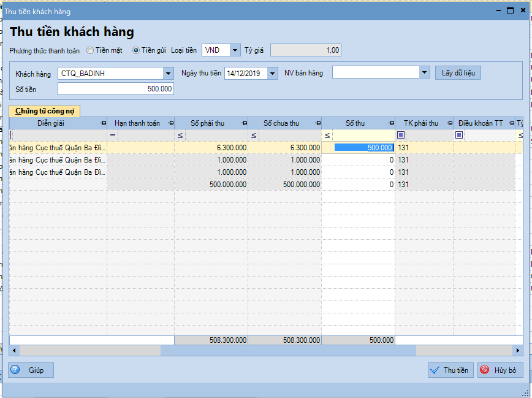Click equals filter operator under Hạn thanh toán

(x=113, y=135)
